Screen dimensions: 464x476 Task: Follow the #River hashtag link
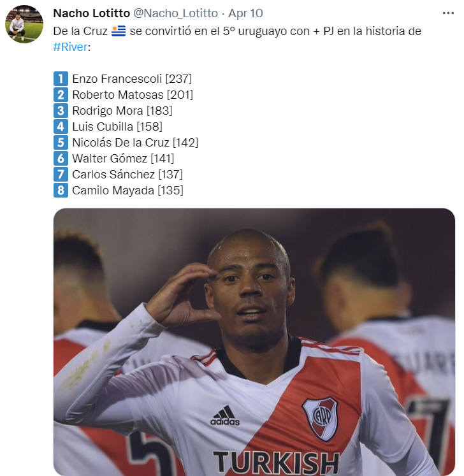point(71,47)
